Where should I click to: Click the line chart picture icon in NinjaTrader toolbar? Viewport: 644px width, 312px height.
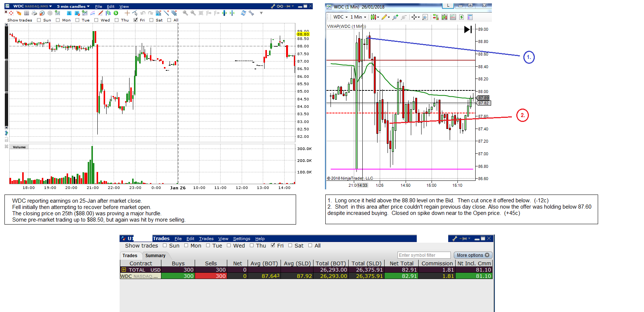[x=453, y=17]
